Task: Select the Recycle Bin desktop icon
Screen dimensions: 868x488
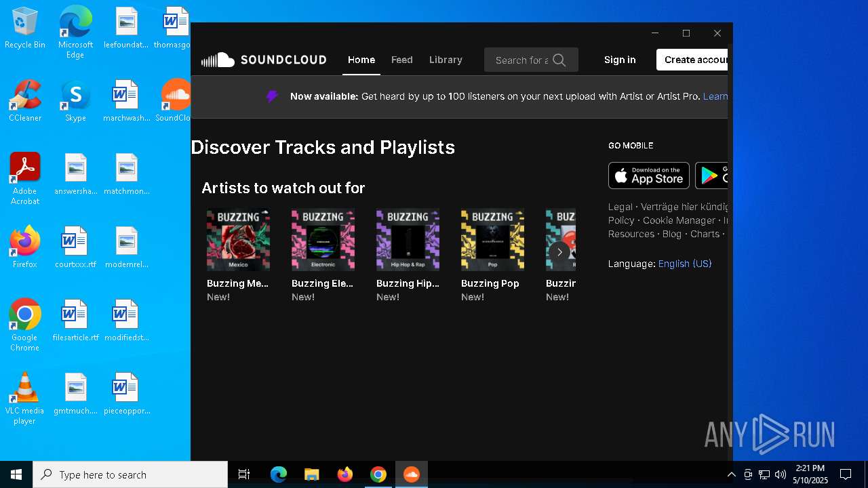Action: [x=25, y=28]
